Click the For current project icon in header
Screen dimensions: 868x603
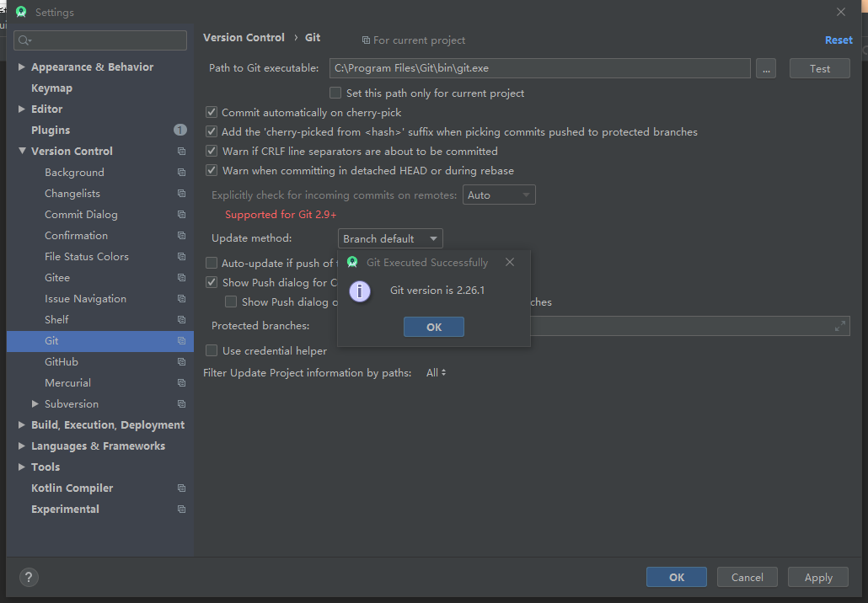coord(366,40)
